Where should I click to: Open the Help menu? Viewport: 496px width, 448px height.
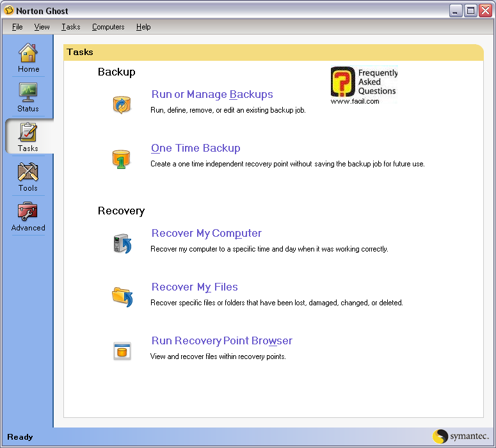(143, 27)
